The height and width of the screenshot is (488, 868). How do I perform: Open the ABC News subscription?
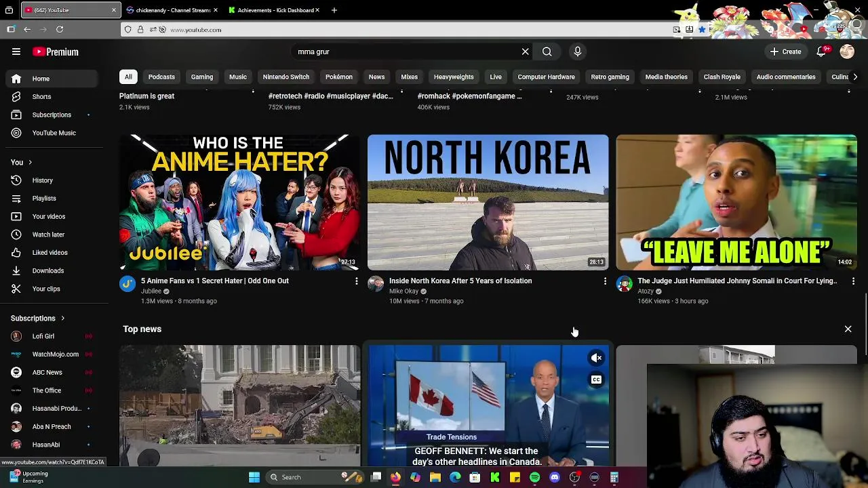pos(51,372)
